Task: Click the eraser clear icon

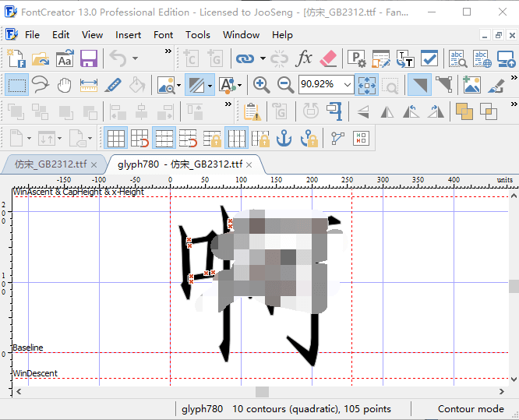Action: tap(328, 58)
